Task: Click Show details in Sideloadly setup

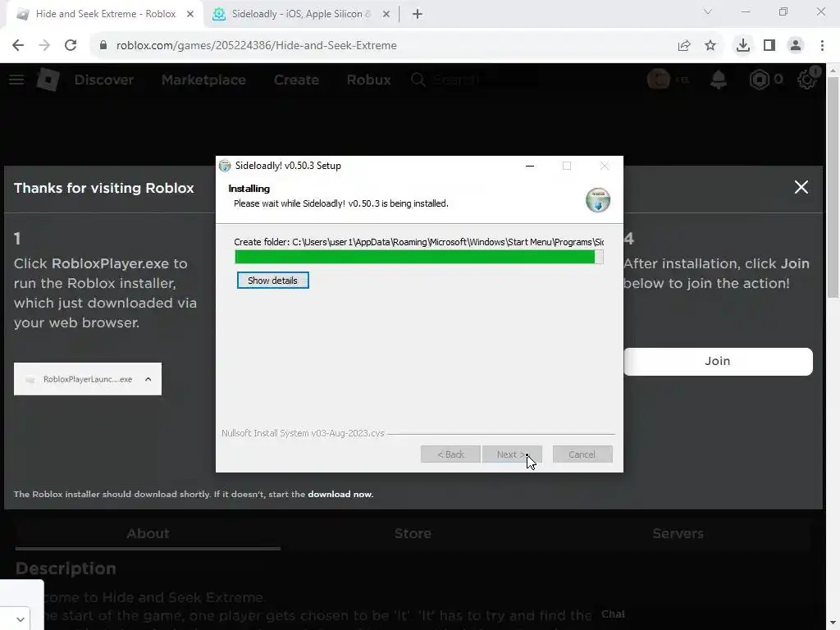Action: click(x=272, y=281)
